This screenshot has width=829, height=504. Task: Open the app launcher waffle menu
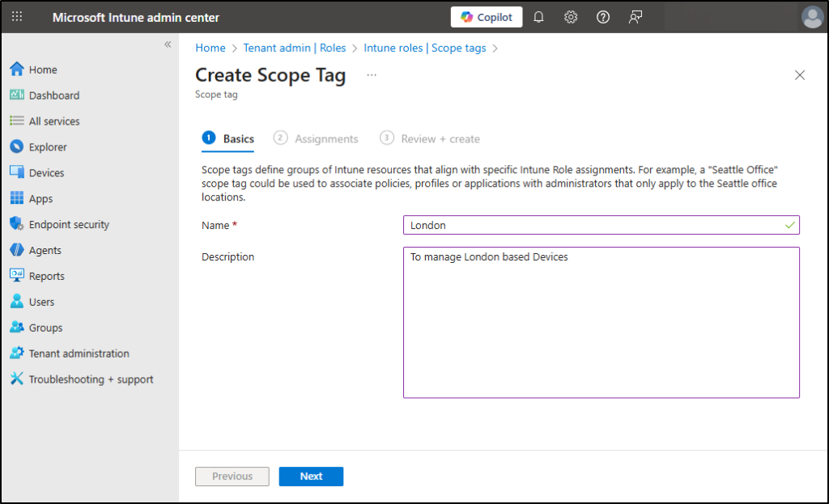tap(16, 17)
